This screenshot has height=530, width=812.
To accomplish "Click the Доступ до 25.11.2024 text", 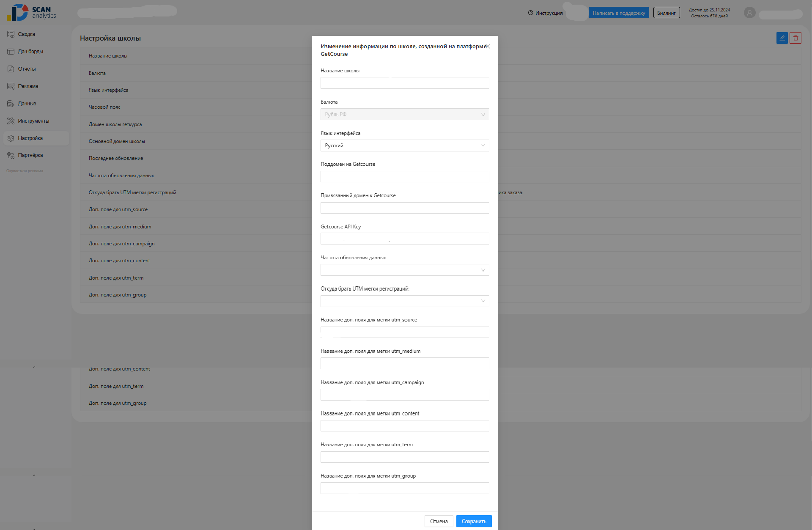I will pyautogui.click(x=709, y=10).
